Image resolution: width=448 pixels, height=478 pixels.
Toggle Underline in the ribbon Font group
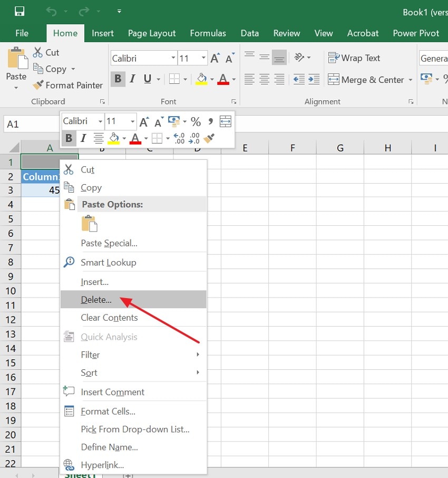[x=148, y=79]
